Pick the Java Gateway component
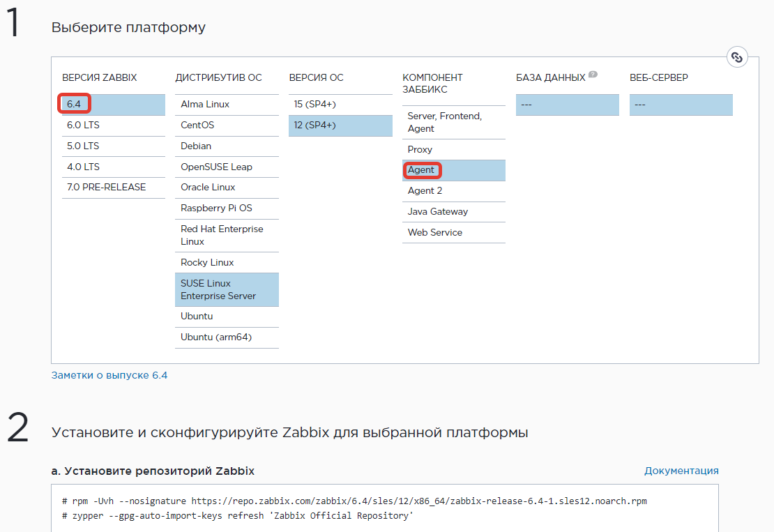The height and width of the screenshot is (532, 774). tap(438, 212)
